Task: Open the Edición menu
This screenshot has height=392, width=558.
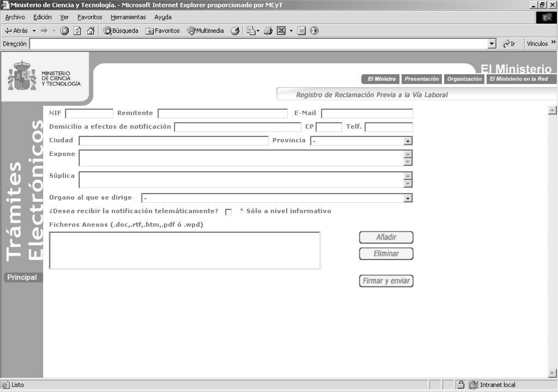Action: (x=43, y=17)
